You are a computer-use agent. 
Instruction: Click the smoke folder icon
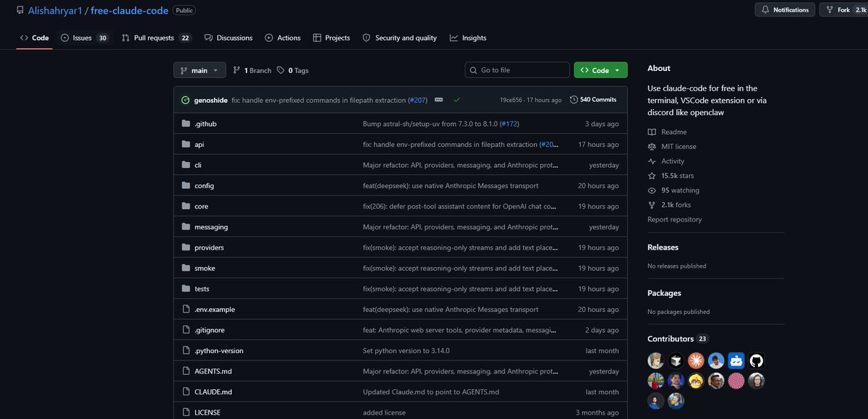[x=186, y=268]
